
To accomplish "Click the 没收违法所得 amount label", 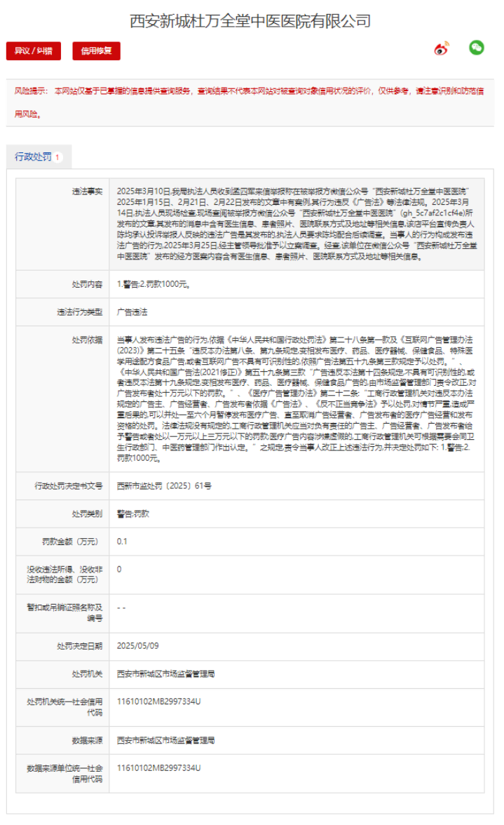I will coord(64,575).
